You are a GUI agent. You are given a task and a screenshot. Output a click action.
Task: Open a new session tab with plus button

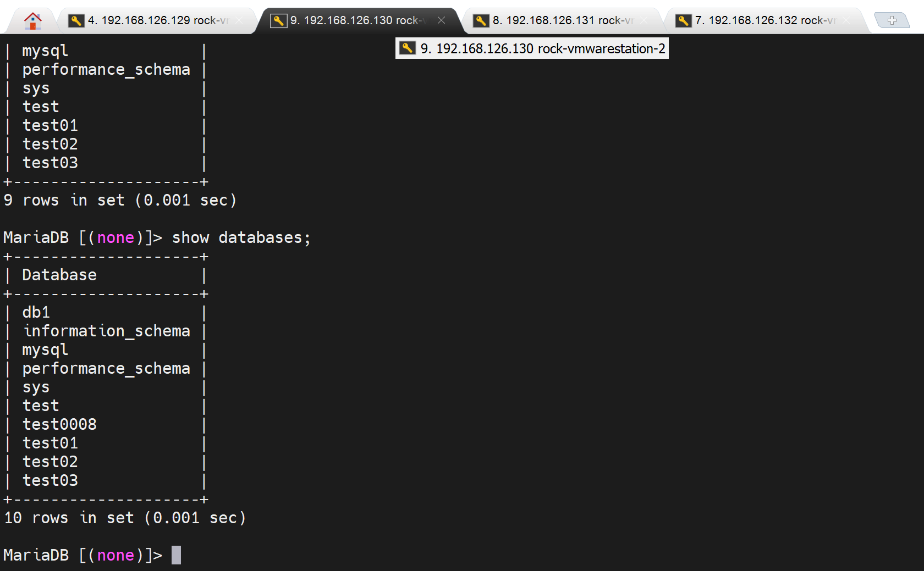click(x=892, y=20)
